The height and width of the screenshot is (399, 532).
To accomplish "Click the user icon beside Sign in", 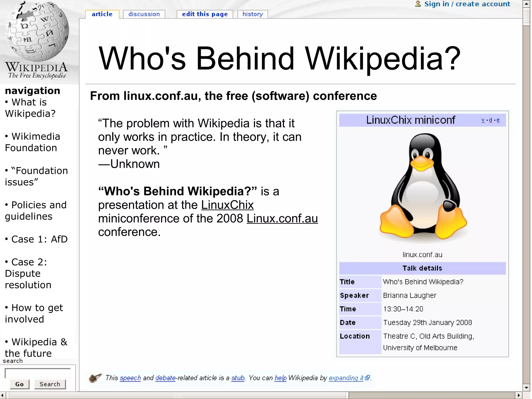I will [x=418, y=4].
